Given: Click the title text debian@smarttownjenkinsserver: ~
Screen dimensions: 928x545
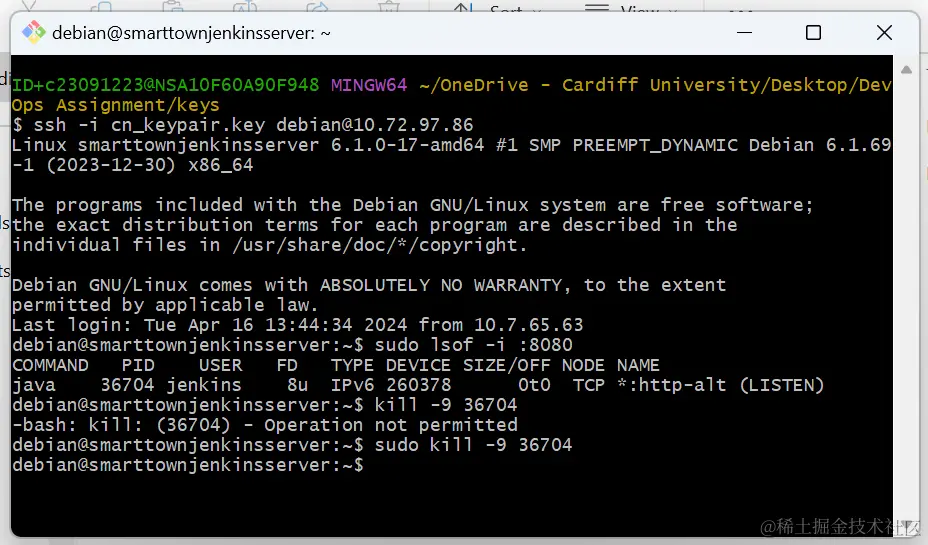Looking at the screenshot, I should click(191, 33).
